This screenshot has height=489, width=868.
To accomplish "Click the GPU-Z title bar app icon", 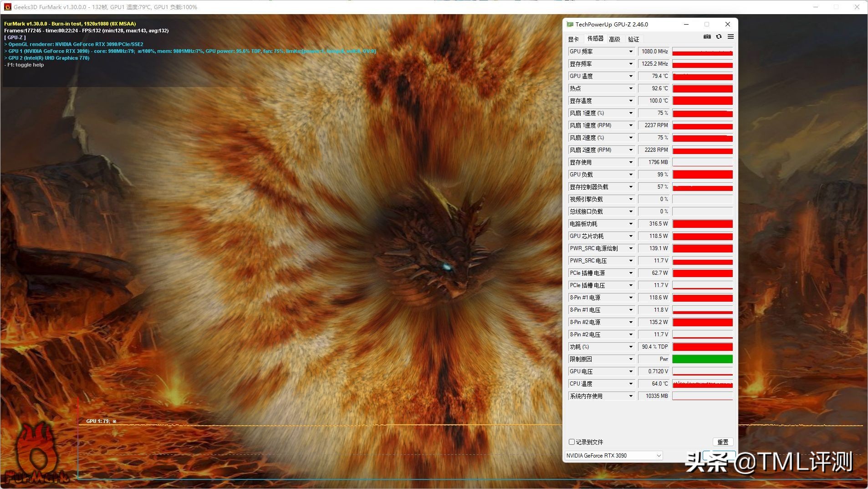I will [570, 24].
